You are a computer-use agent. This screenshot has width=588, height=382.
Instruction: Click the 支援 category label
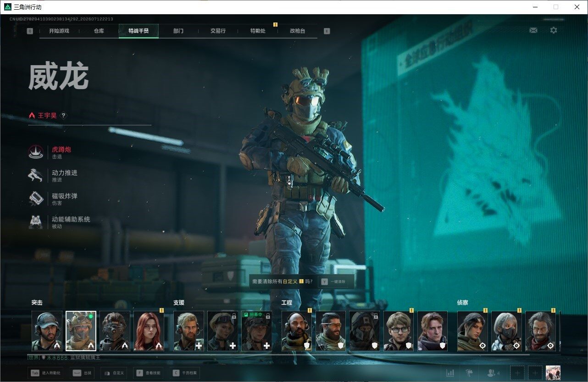point(179,303)
